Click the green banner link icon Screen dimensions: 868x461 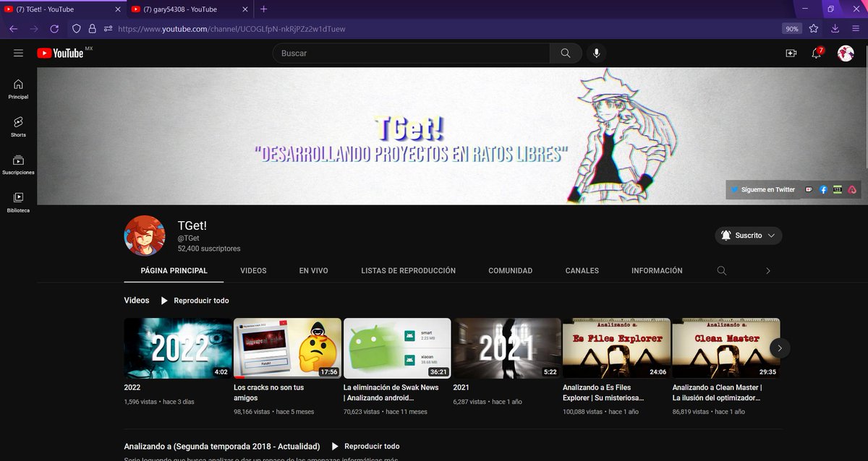[838, 189]
